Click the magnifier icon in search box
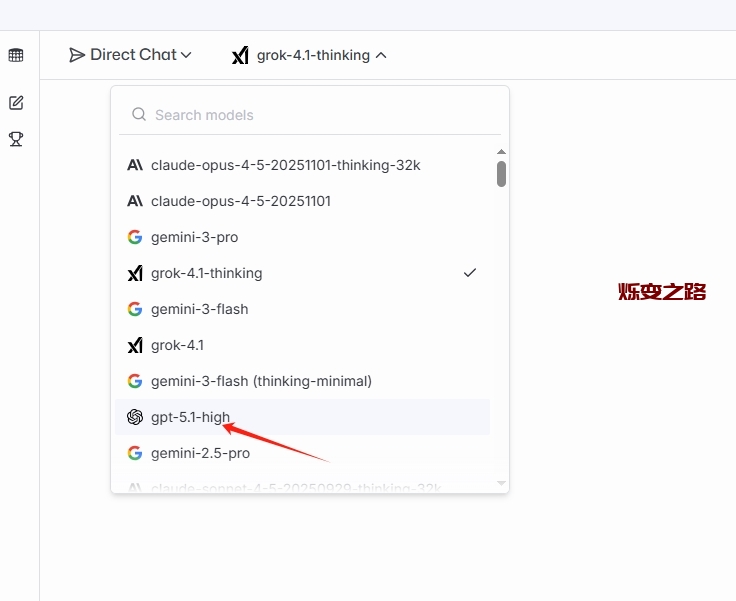The image size is (736, 601). tap(139, 115)
